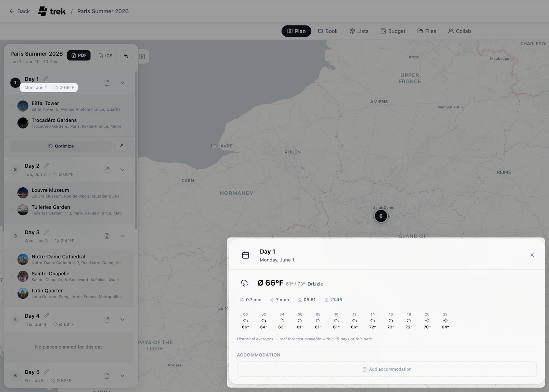Click Add accommodation button
The image size is (549, 392).
pyautogui.click(x=387, y=369)
